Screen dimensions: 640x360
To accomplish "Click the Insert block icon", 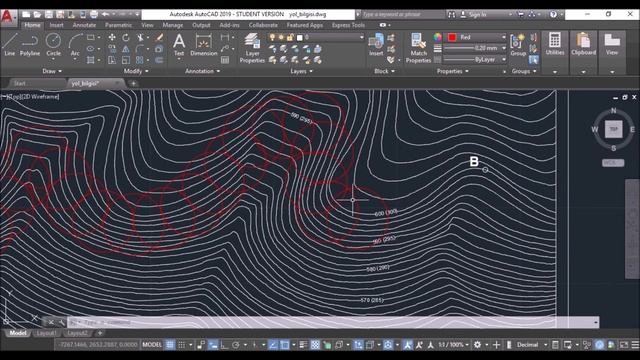I will pyautogui.click(x=376, y=45).
